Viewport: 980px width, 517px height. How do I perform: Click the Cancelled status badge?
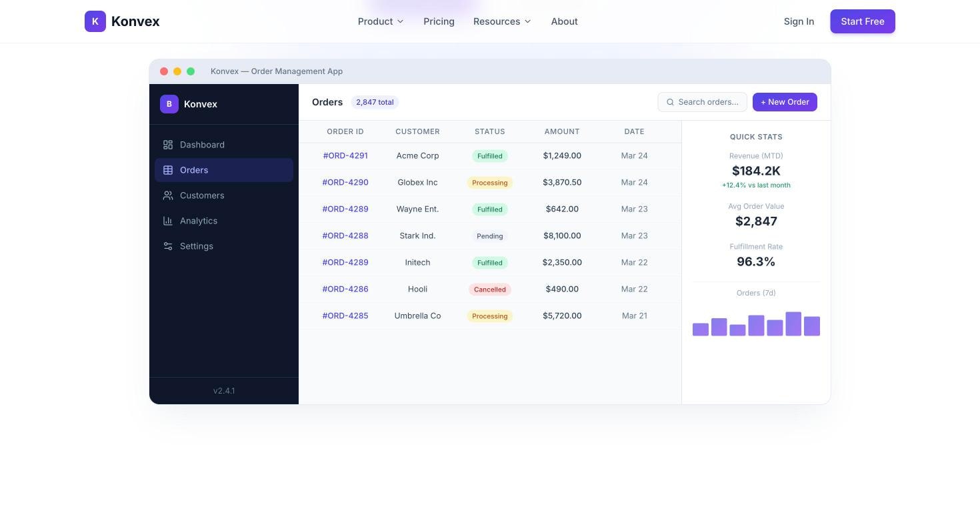[490, 290]
